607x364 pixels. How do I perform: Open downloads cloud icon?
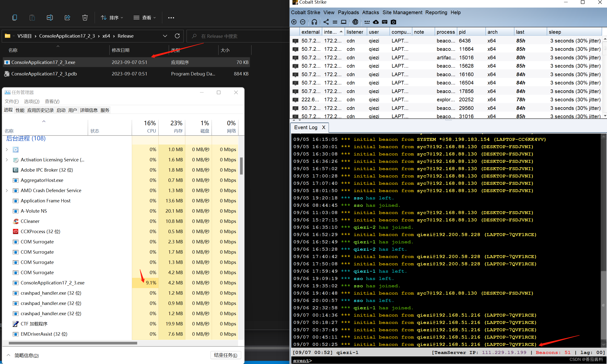click(x=376, y=22)
